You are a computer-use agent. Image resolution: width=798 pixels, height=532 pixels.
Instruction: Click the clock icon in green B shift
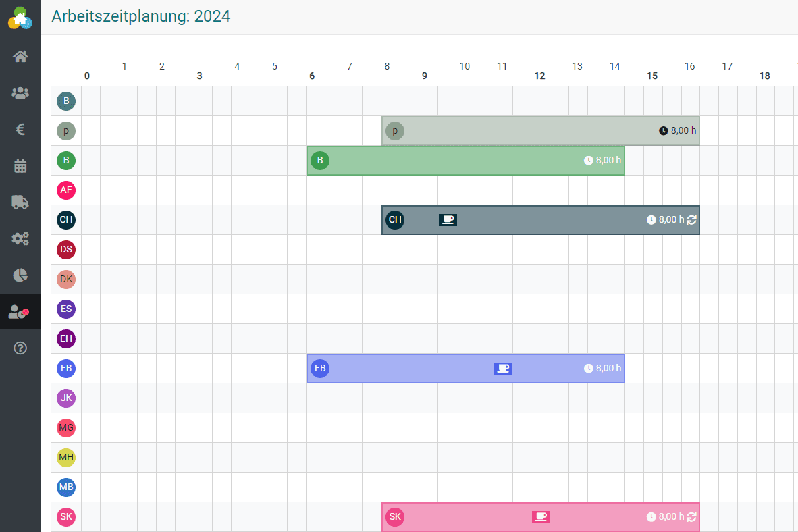pos(589,161)
